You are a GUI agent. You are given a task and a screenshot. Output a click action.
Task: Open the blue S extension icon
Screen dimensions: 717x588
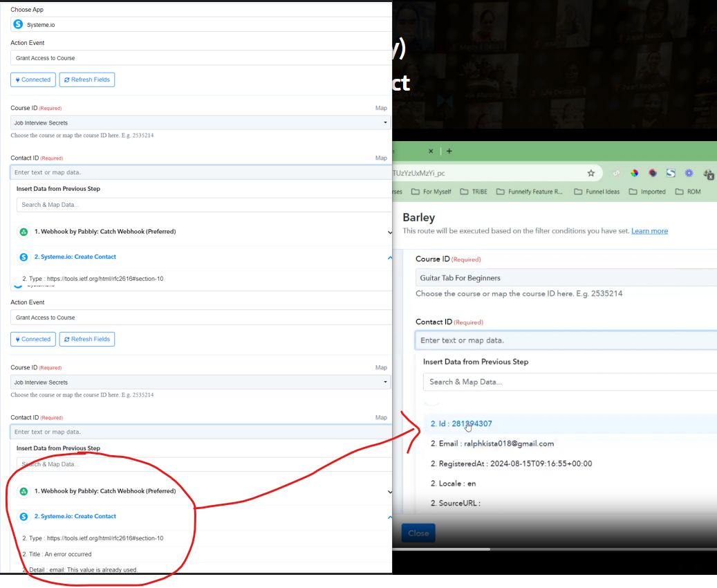[671, 173]
